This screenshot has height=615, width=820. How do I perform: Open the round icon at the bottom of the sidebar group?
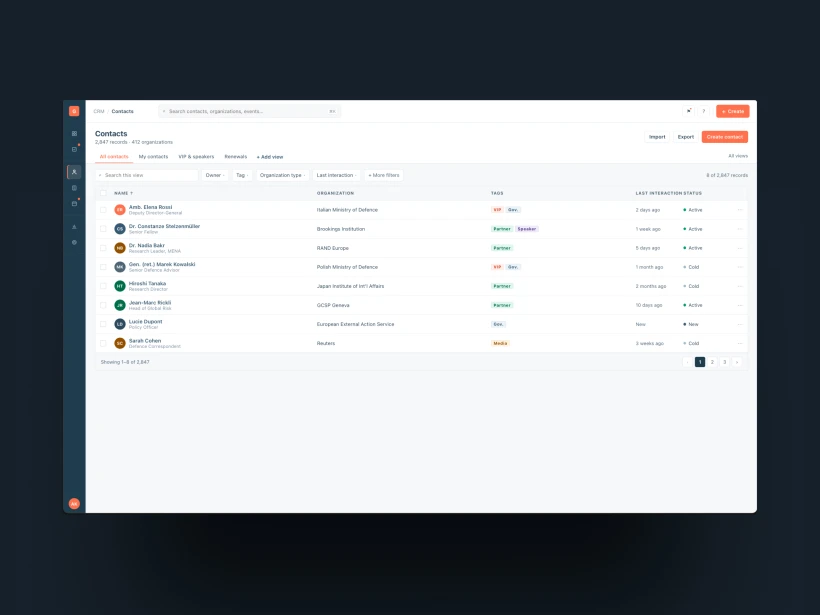(x=74, y=243)
